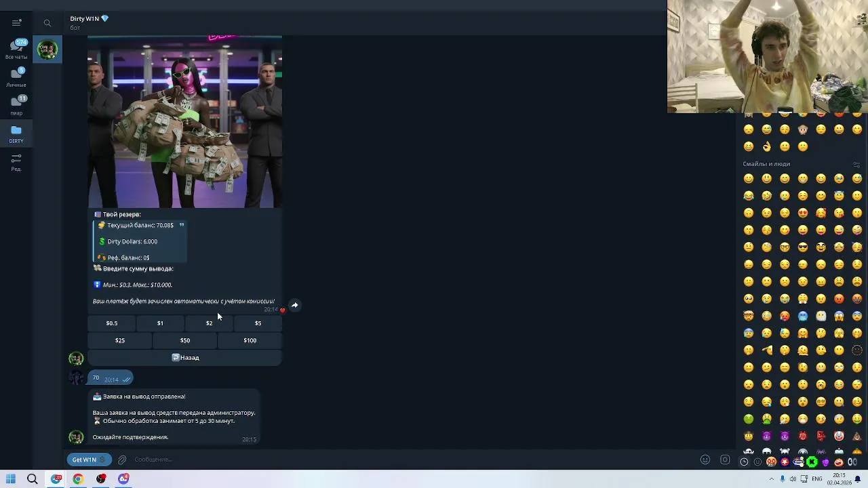Click the ENG language indicator
Screen dimensions: 868x488
(817, 479)
